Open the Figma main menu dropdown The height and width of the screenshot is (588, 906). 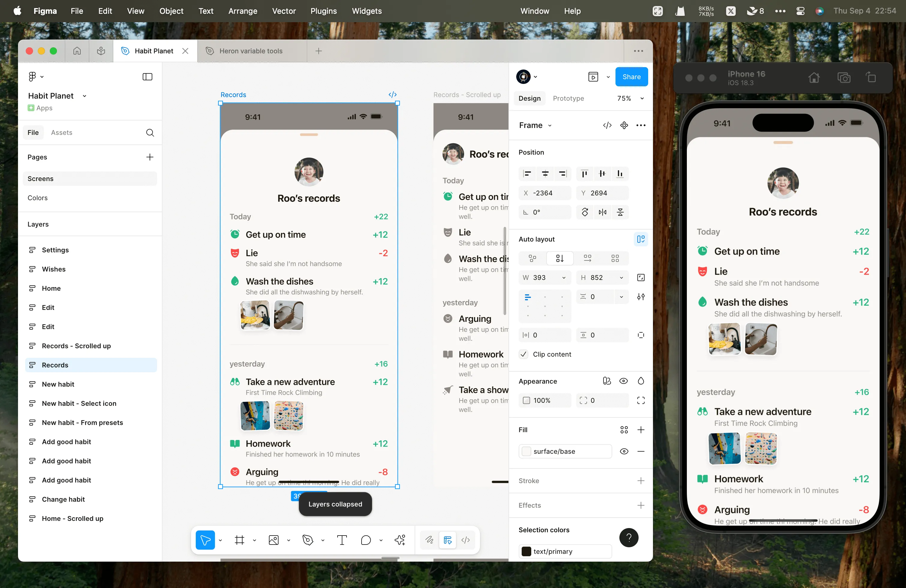[36, 76]
